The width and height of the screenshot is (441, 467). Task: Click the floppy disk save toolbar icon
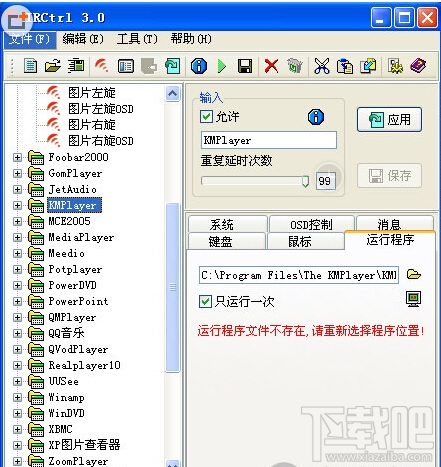244,66
